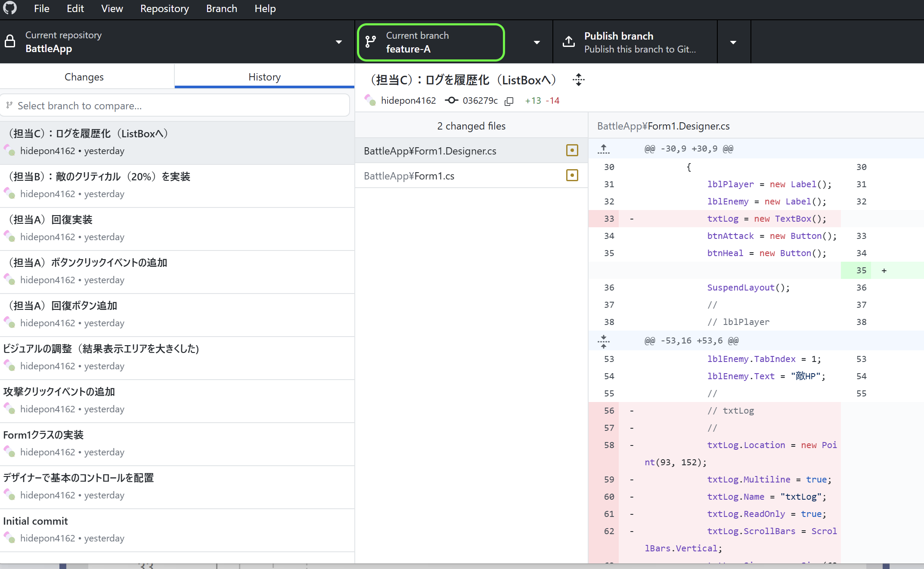This screenshot has width=924, height=569.
Task: Click the Current repository BattleApp button
Action: coord(177,42)
